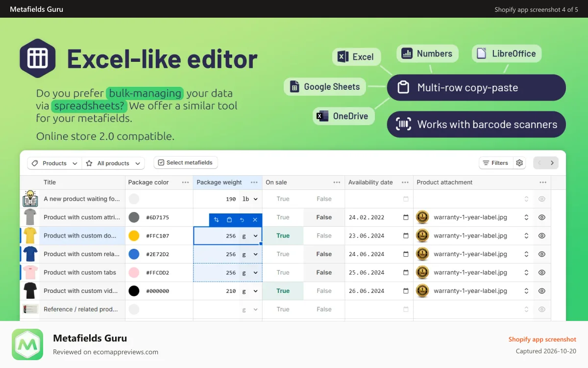Click the black t-shirt product thumbnail
Screen dimensions: 588x368
[x=30, y=291]
